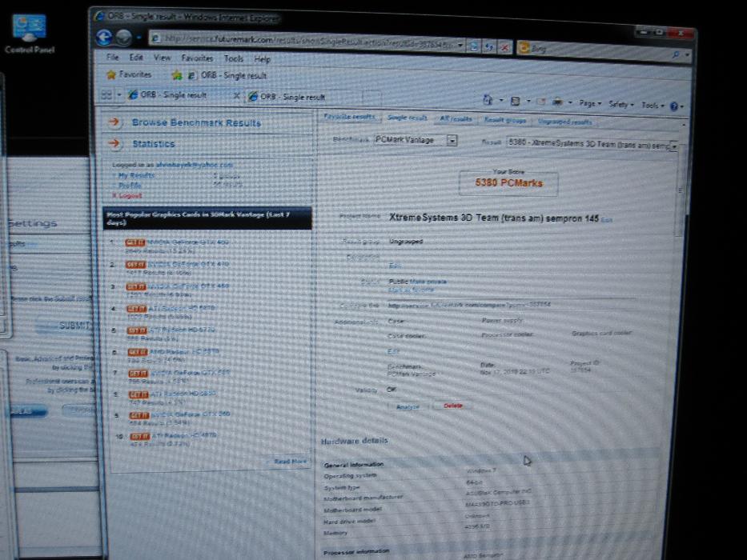Open the NVIDIA GeForce GTX 260 link
Viewport: 747px width, 560px height.
191,414
